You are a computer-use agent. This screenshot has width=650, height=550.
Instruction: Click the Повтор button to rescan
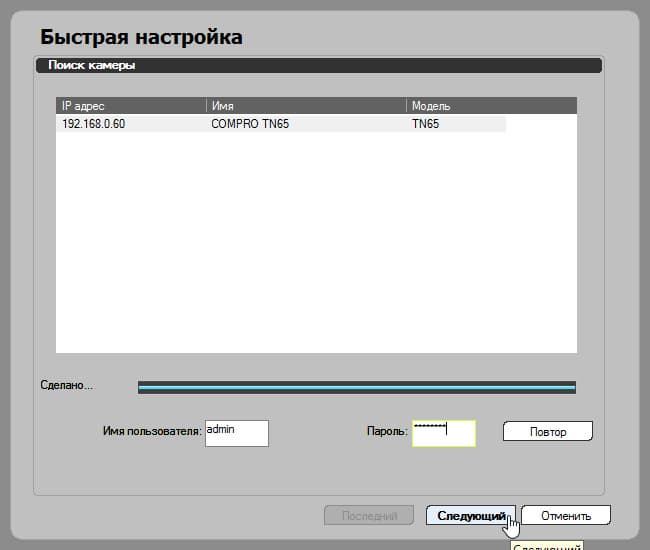[548, 431]
